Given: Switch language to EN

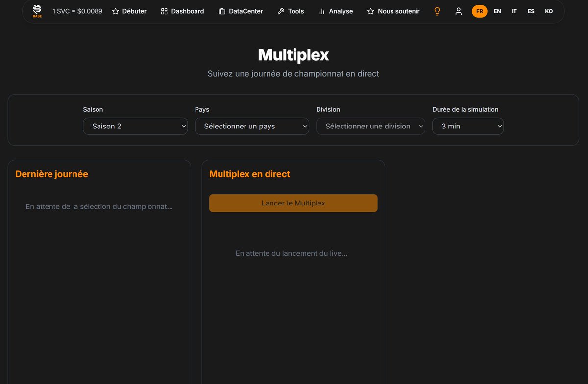Looking at the screenshot, I should click(x=497, y=11).
